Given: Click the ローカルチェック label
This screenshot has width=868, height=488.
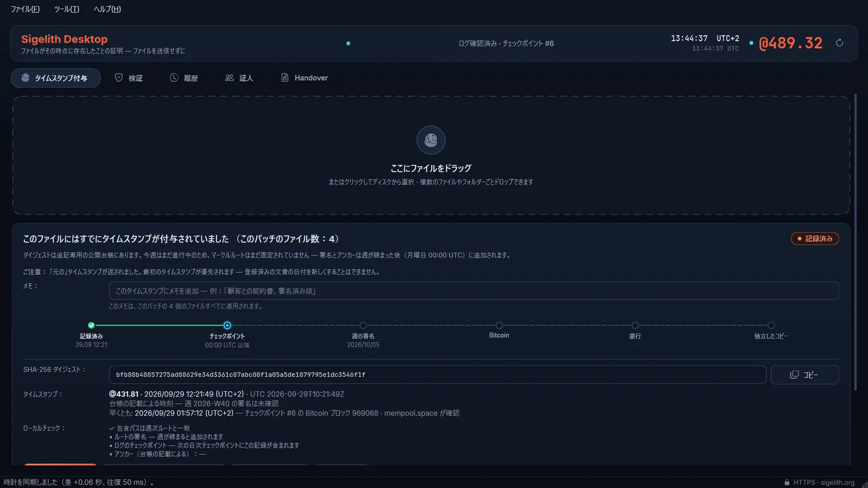Looking at the screenshot, I should pos(44,428).
